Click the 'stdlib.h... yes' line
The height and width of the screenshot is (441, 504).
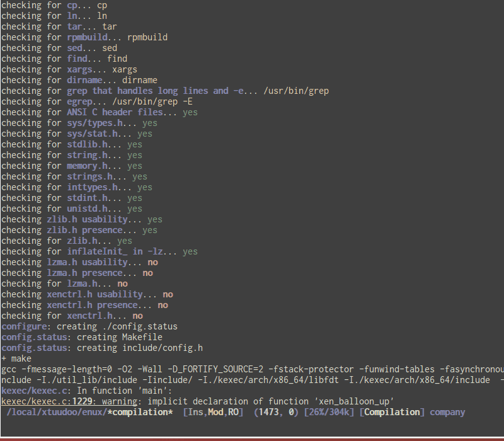[x=72, y=144]
